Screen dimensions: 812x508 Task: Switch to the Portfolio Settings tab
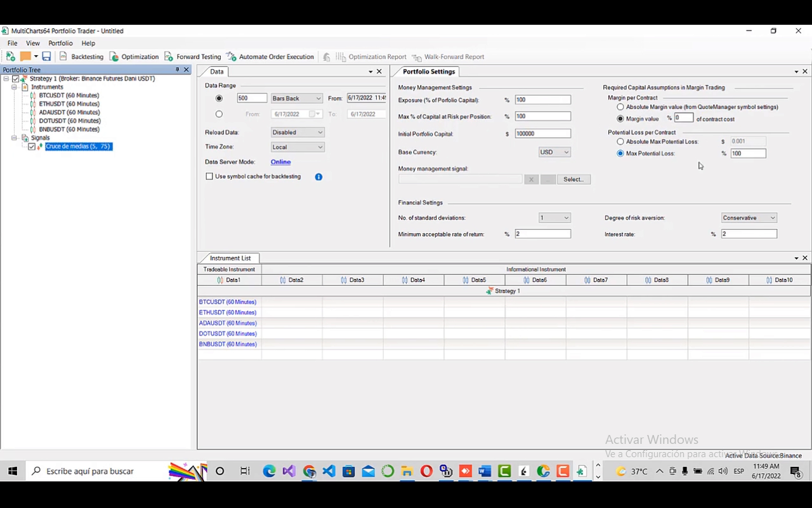coord(429,72)
